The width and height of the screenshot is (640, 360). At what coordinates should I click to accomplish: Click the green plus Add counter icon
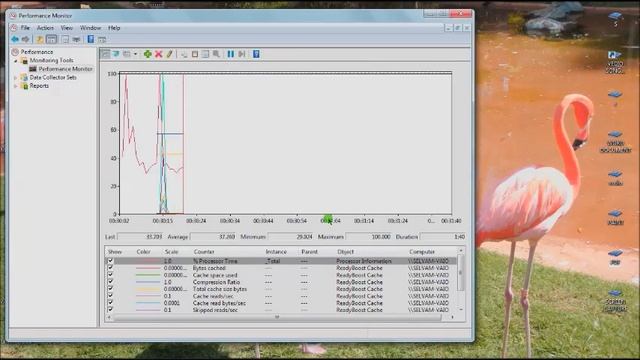click(x=148, y=54)
